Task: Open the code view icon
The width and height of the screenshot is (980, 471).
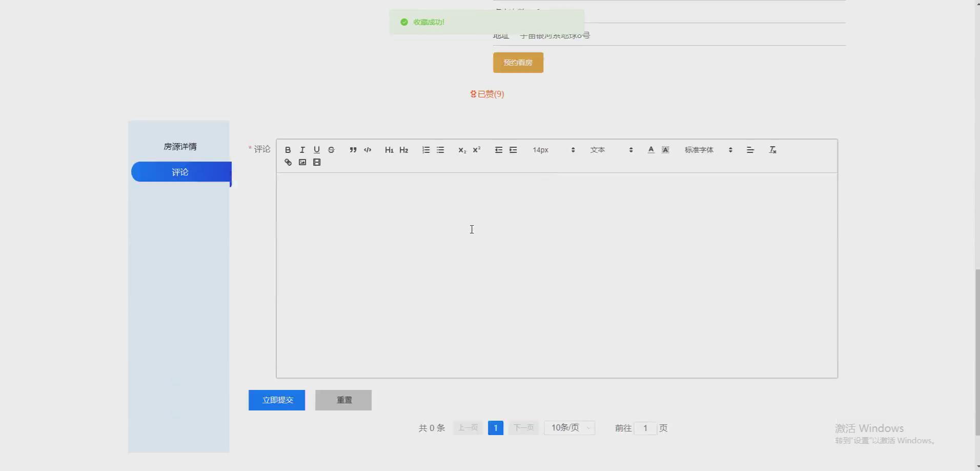Action: [367, 149]
